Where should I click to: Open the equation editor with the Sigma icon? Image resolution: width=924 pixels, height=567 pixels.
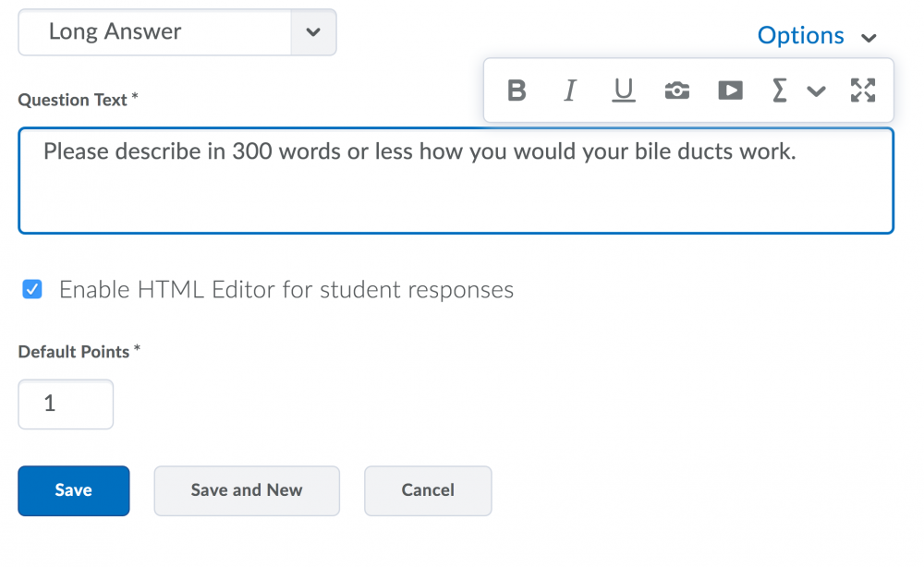(779, 90)
